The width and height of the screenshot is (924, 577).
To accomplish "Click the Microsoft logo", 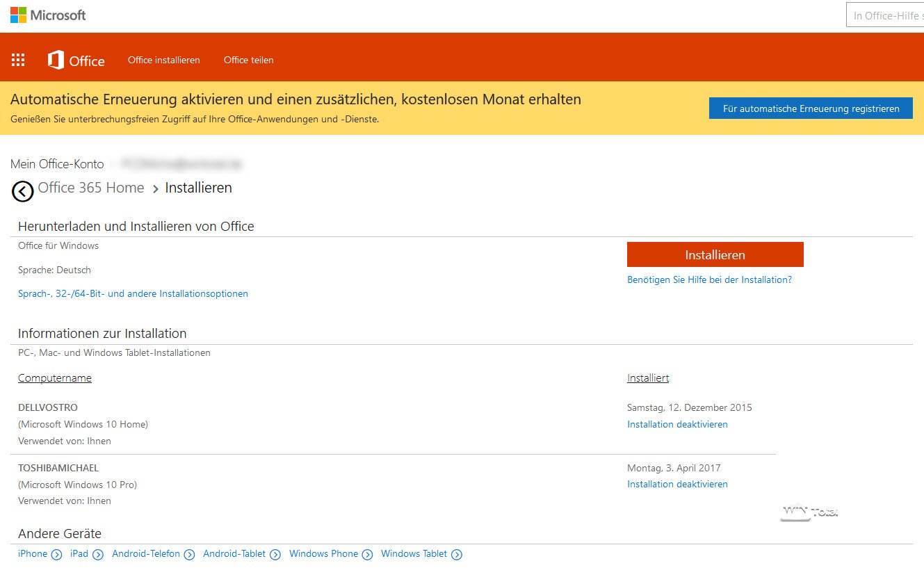I will (48, 15).
